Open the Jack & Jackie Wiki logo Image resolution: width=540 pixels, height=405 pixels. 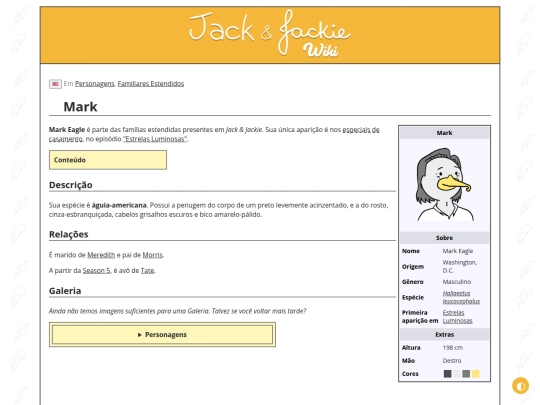[270, 34]
